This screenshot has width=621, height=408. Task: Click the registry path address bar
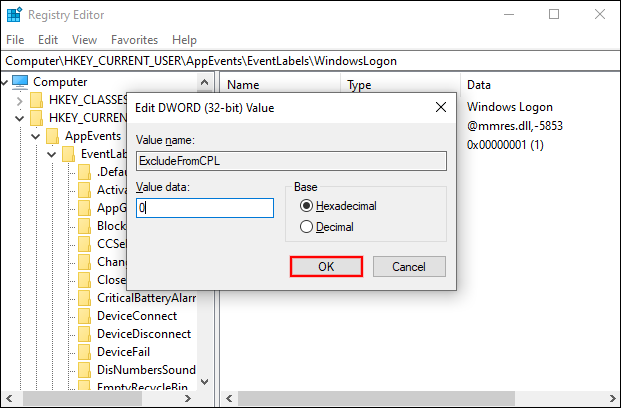tap(310, 60)
